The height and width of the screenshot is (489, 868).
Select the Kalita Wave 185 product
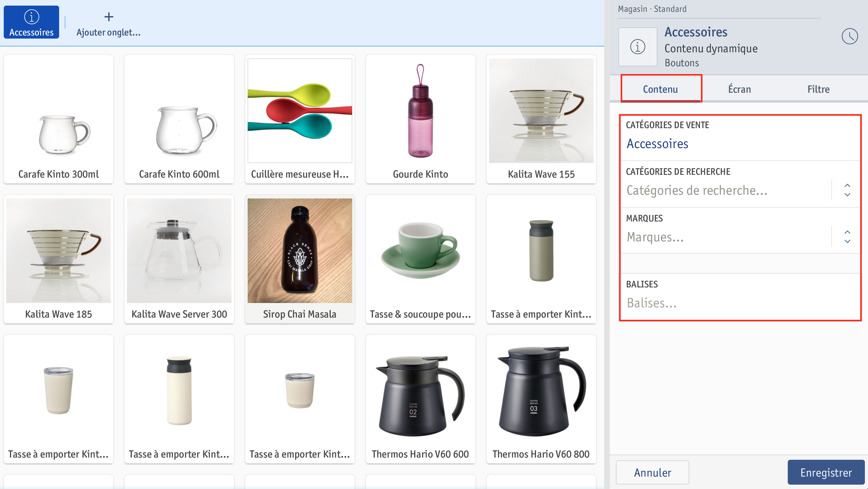pyautogui.click(x=58, y=259)
